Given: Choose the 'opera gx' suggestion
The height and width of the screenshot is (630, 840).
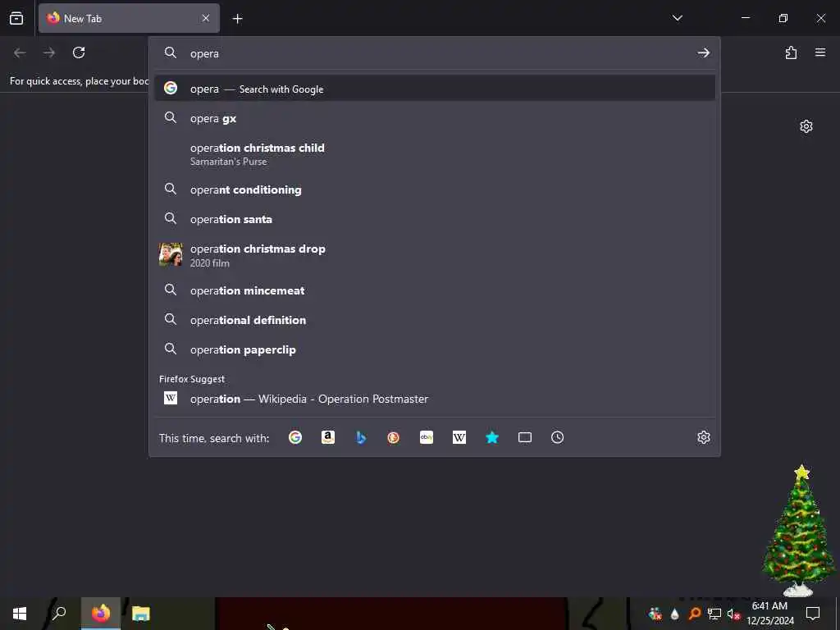Looking at the screenshot, I should 435,118.
